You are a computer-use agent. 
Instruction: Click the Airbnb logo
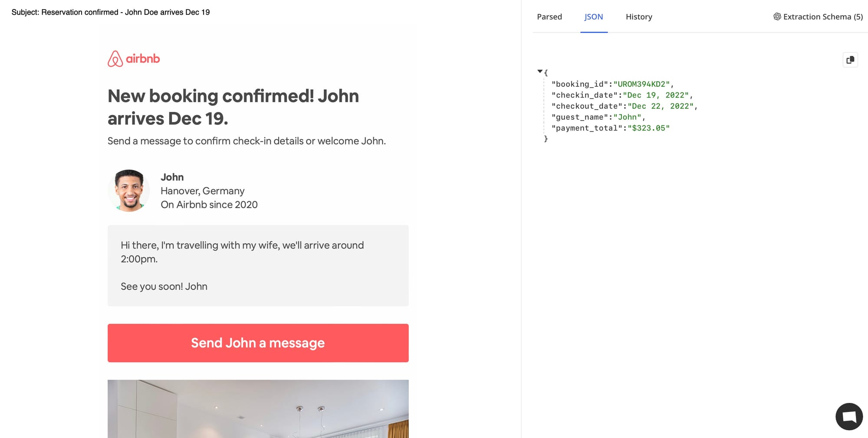[x=134, y=59]
